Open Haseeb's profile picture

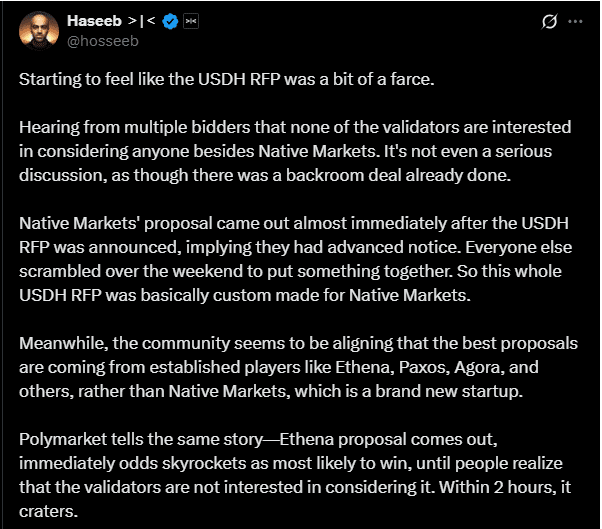click(39, 31)
